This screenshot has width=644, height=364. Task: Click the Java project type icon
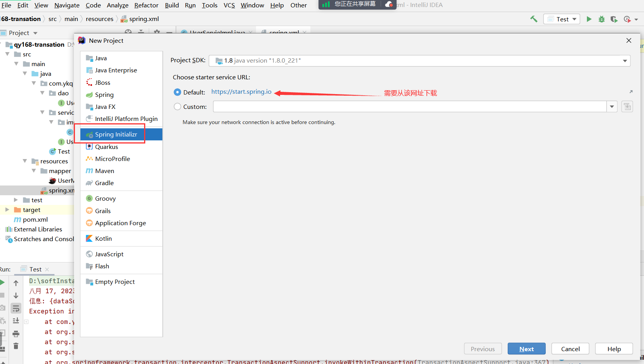tap(89, 58)
